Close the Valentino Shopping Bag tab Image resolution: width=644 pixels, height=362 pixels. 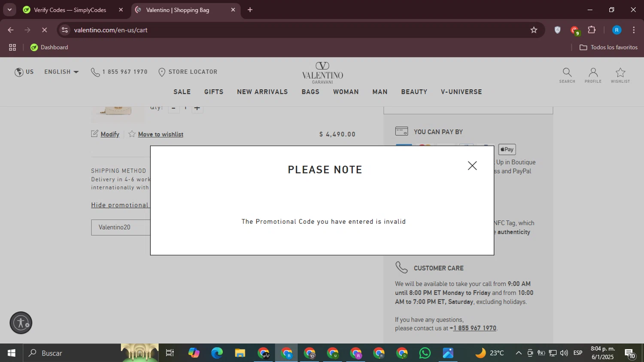[x=233, y=10]
